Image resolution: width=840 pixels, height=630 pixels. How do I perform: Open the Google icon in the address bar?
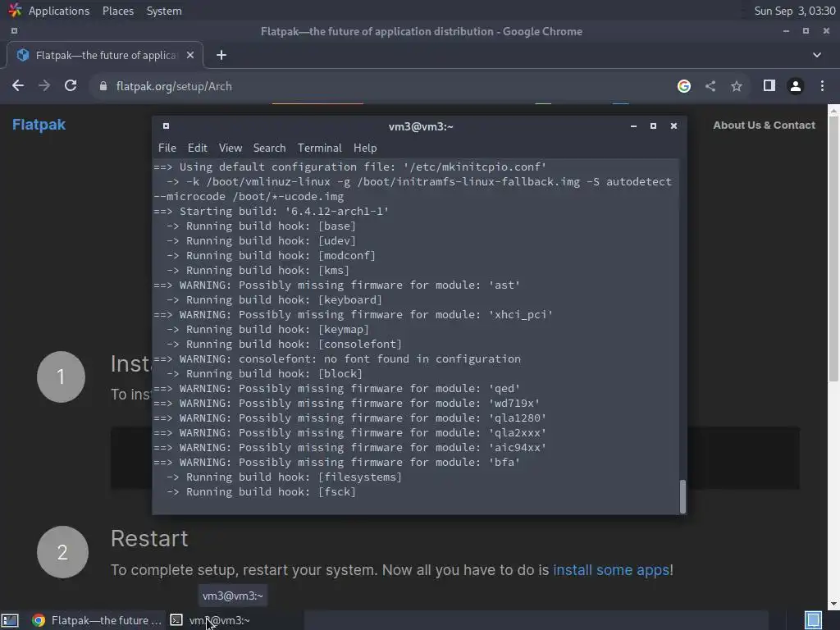(683, 85)
